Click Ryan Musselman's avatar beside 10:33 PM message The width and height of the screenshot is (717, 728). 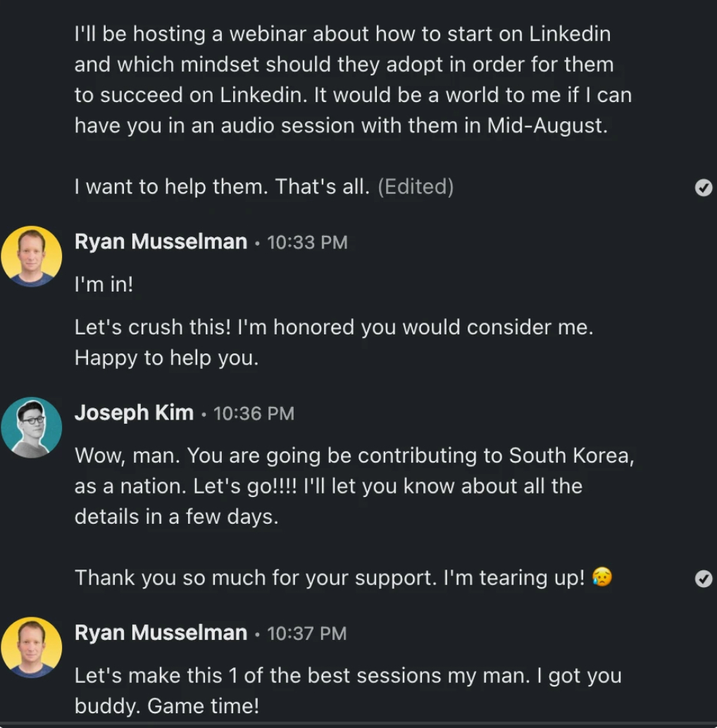tap(31, 256)
